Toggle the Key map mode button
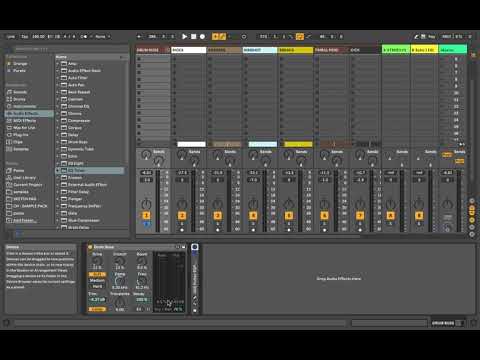 click(431, 36)
